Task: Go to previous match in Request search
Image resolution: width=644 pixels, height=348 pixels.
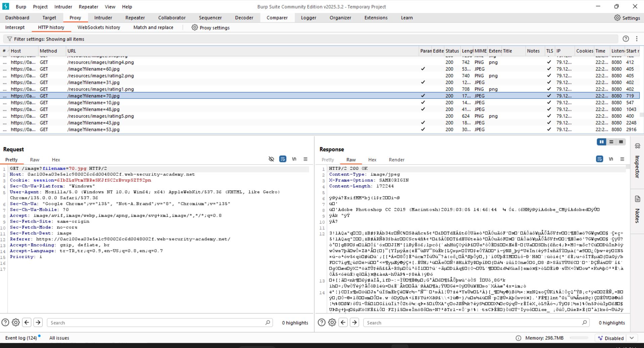Action: pyautogui.click(x=27, y=322)
